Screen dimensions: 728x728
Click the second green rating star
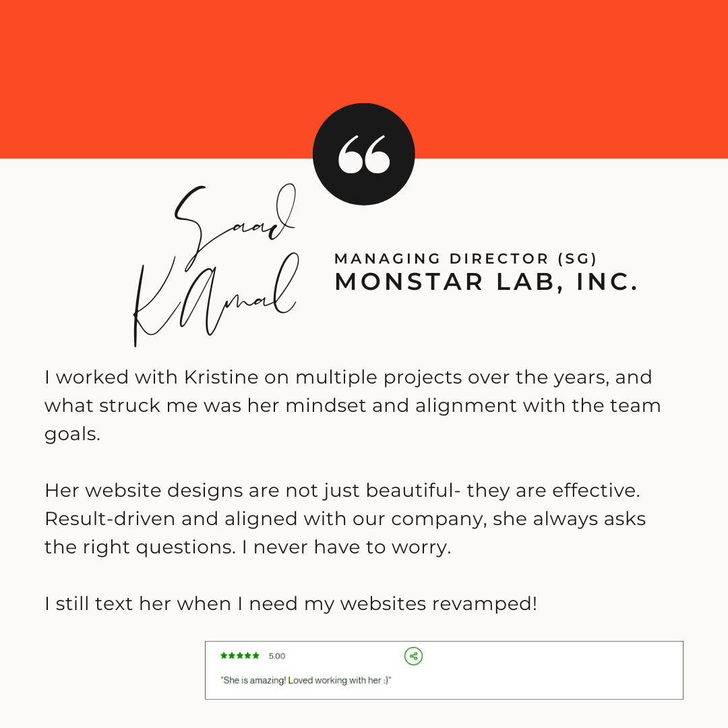[x=232, y=656]
